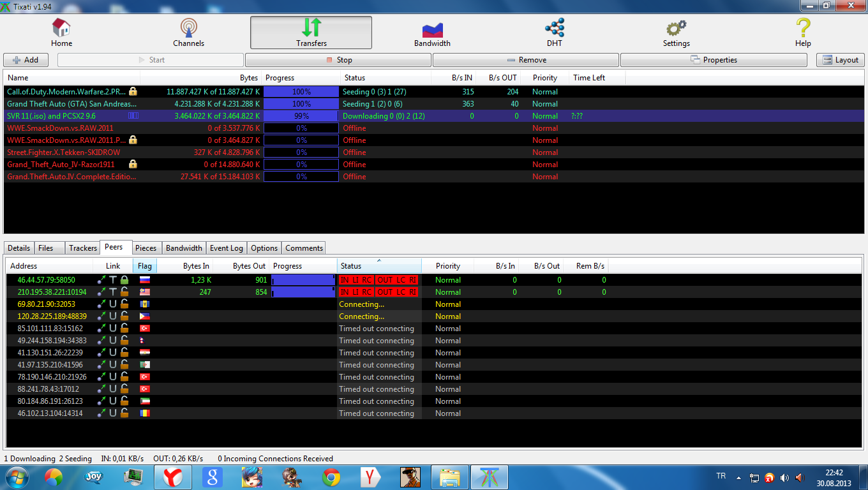Select the Grand.Theft.Auto.IV.Complete.Edition transfer
868x490 pixels.
(x=433, y=176)
